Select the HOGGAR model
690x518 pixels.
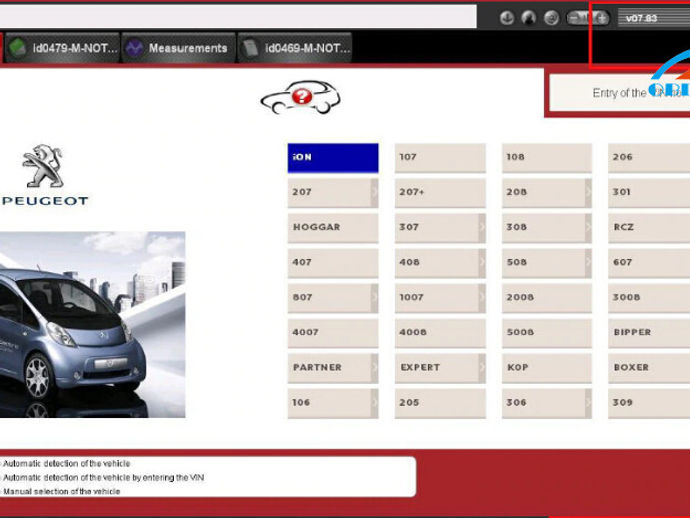pyautogui.click(x=333, y=228)
